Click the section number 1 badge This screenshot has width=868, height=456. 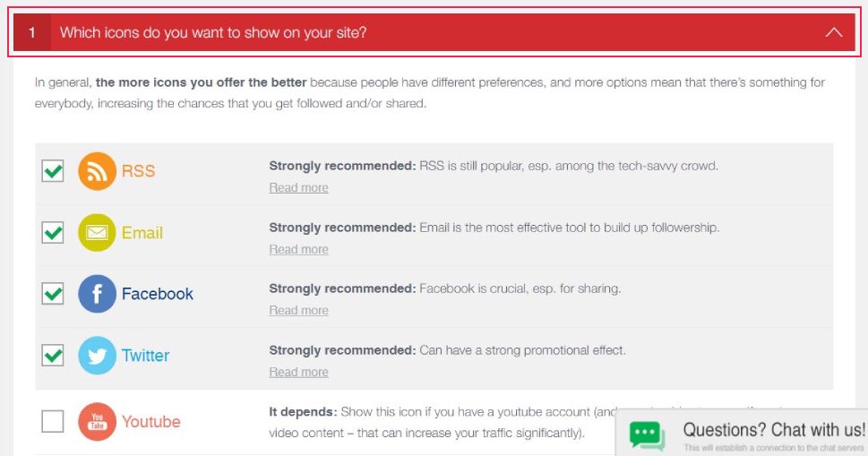point(32,32)
